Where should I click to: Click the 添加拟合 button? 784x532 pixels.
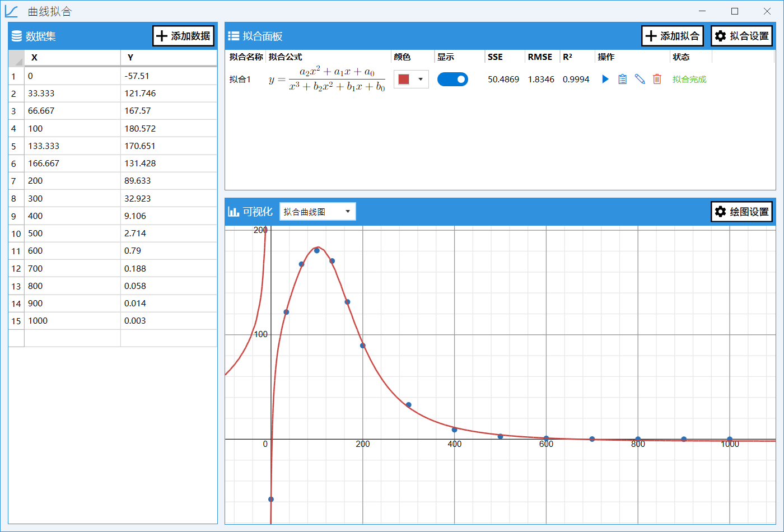673,36
